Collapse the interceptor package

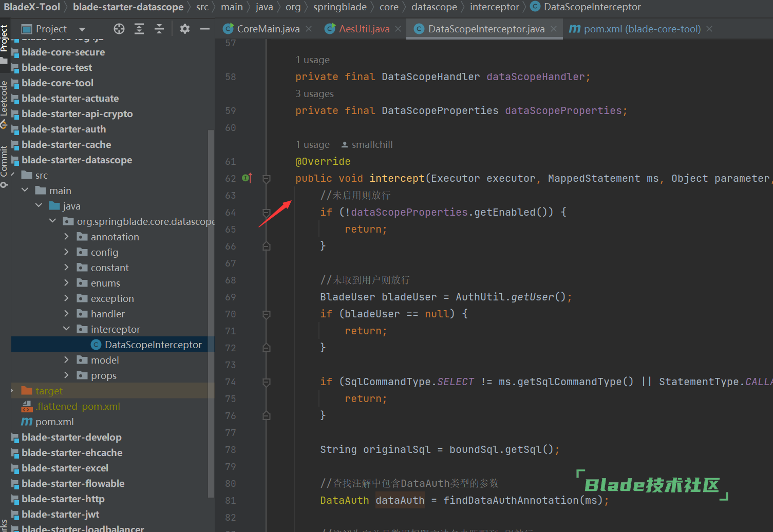66,329
